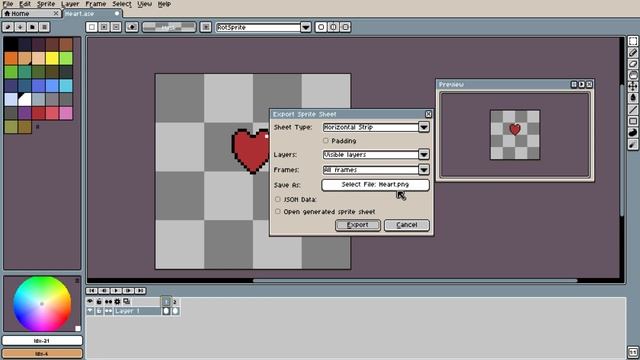Pick the yellow palette swatch
The width and height of the screenshot is (640, 360).
click(x=52, y=58)
